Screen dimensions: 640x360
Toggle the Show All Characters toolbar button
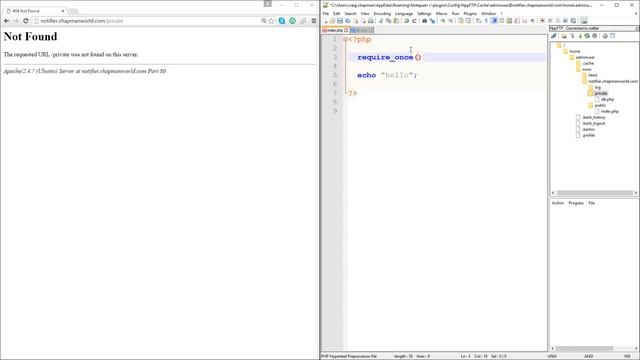pos(486,21)
